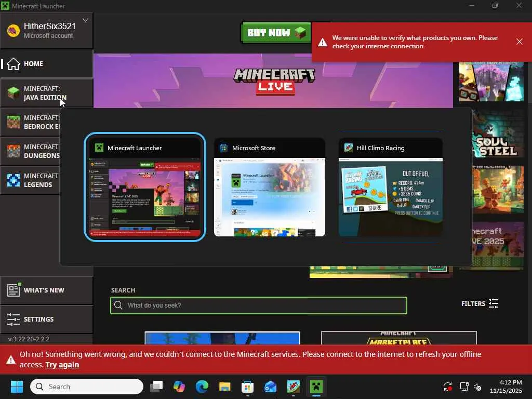Image resolution: width=532 pixels, height=399 pixels.
Task: Click the Java Edition grass block icon
Action: point(14,93)
